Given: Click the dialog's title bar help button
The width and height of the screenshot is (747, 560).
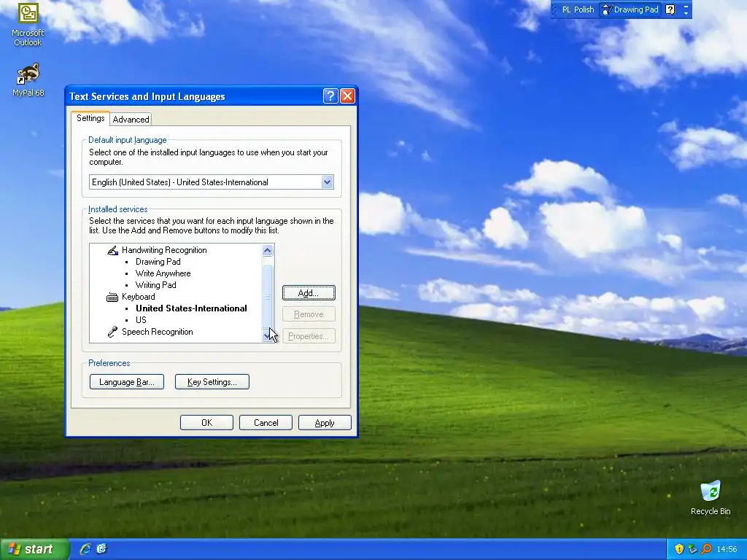Looking at the screenshot, I should pos(330,96).
